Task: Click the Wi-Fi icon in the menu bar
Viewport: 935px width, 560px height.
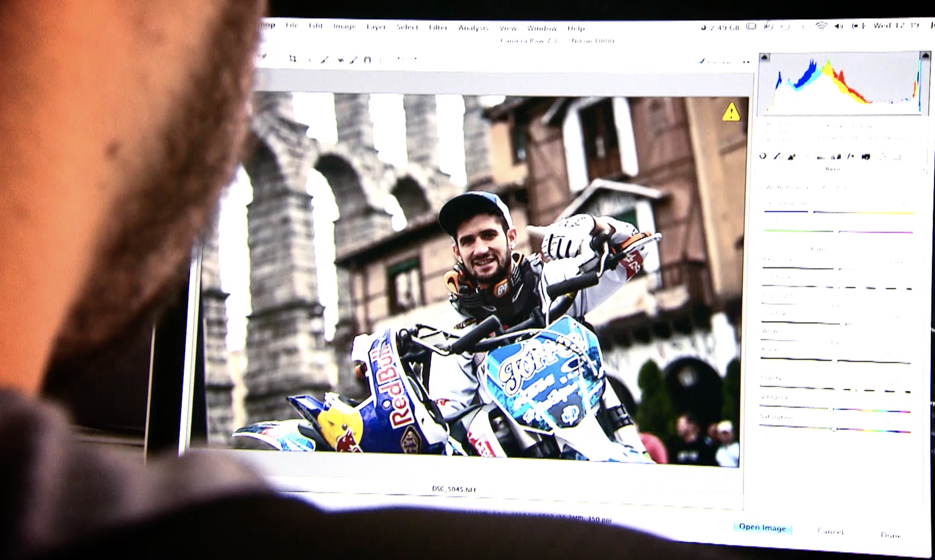Action: 821,26
